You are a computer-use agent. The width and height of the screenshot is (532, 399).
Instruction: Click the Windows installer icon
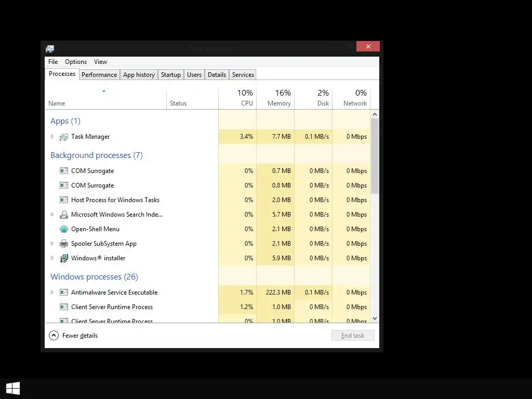pyautogui.click(x=64, y=258)
